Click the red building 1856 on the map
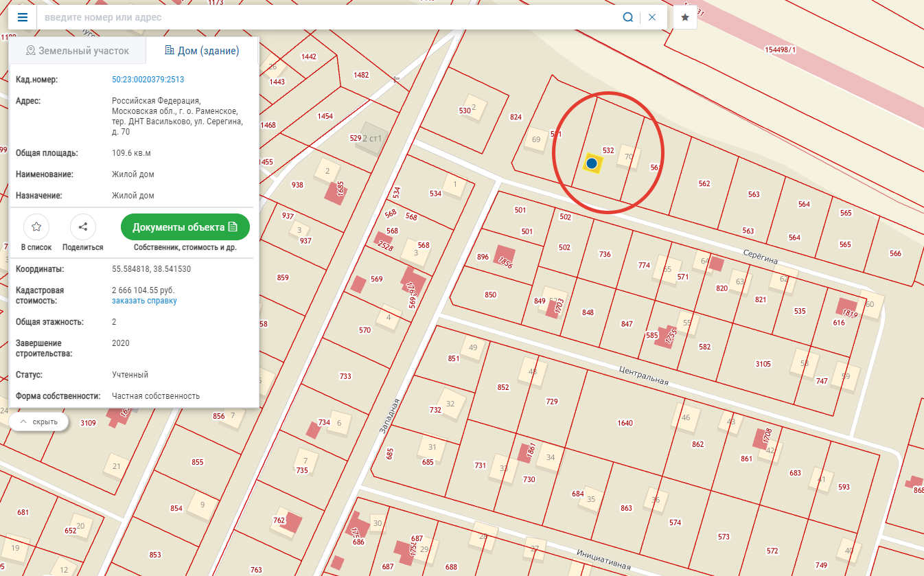924x576 pixels. [505, 257]
